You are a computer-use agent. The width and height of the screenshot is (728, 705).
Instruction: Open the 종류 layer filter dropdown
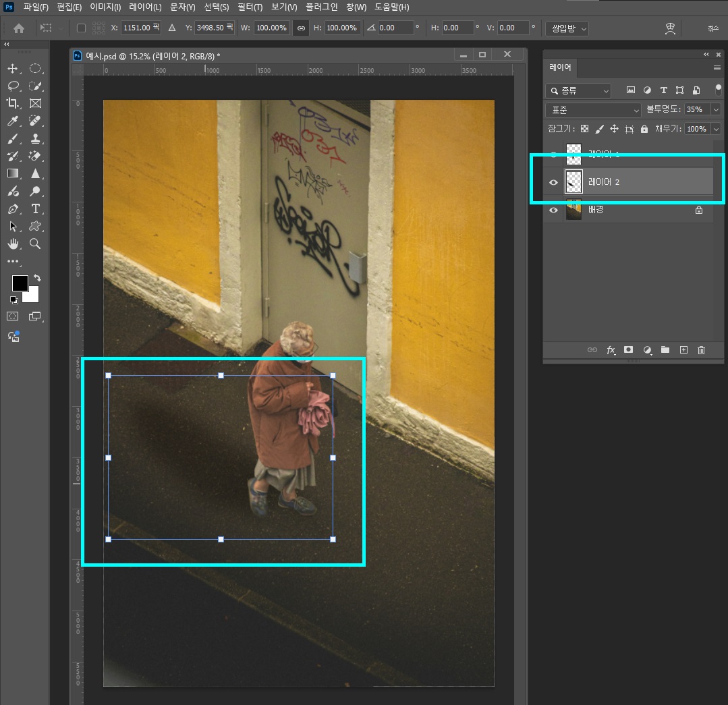[x=578, y=90]
